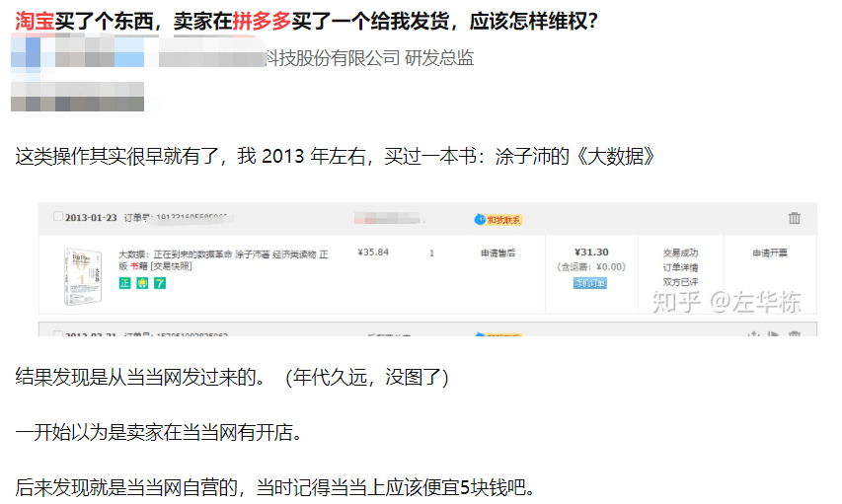Click the blue 手机订单 mobile order tag
842x504 pixels.
590,283
